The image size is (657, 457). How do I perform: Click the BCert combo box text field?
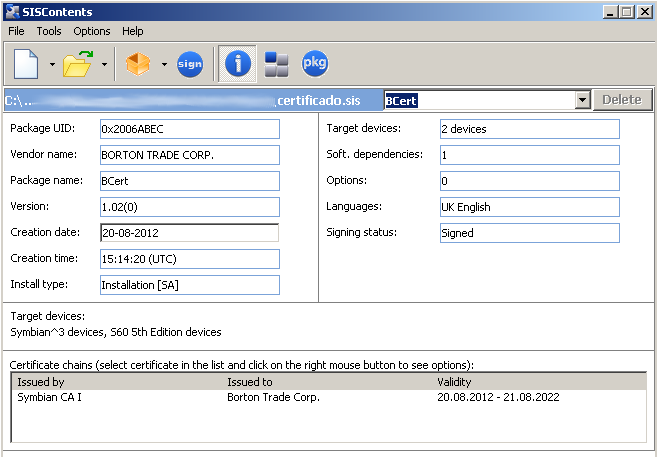coord(479,100)
